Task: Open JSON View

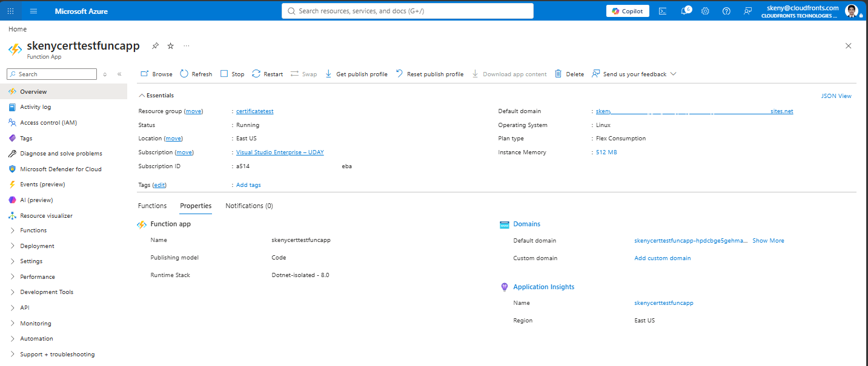Action: click(836, 96)
